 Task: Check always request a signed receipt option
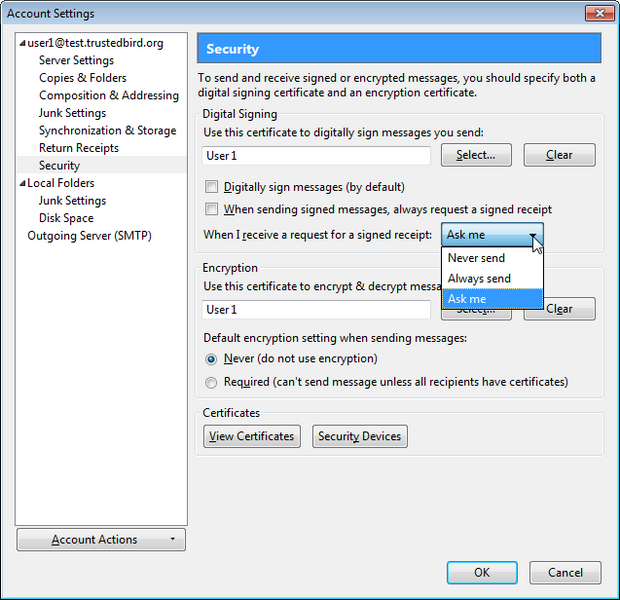(x=211, y=209)
